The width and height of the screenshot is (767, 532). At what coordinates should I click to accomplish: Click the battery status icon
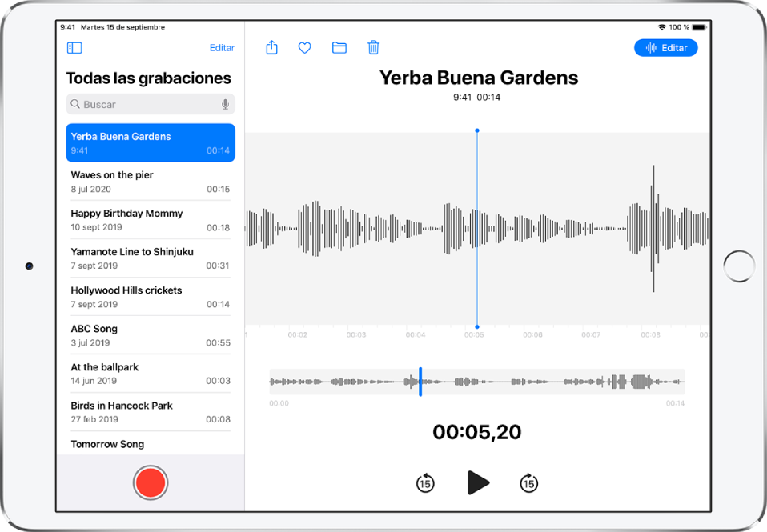[699, 27]
